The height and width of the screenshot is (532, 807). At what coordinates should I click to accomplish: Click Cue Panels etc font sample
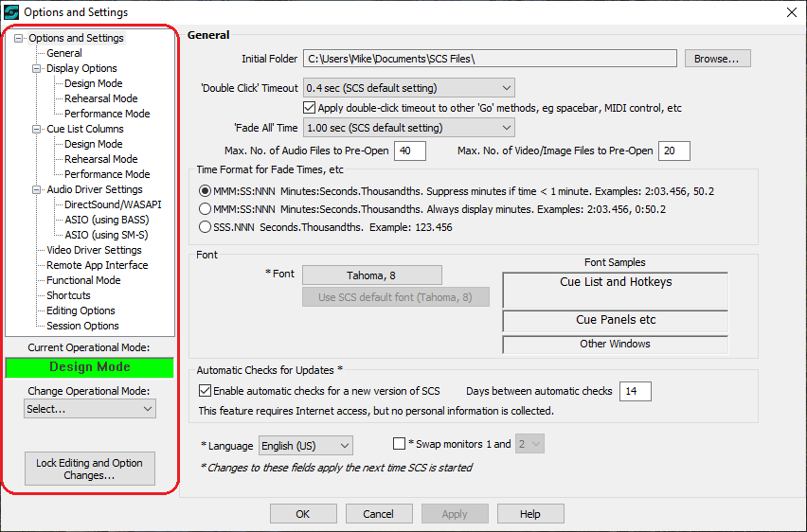click(x=616, y=321)
